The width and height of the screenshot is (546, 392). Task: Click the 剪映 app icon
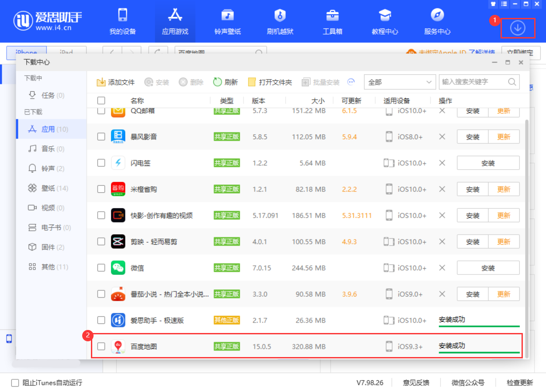click(118, 242)
